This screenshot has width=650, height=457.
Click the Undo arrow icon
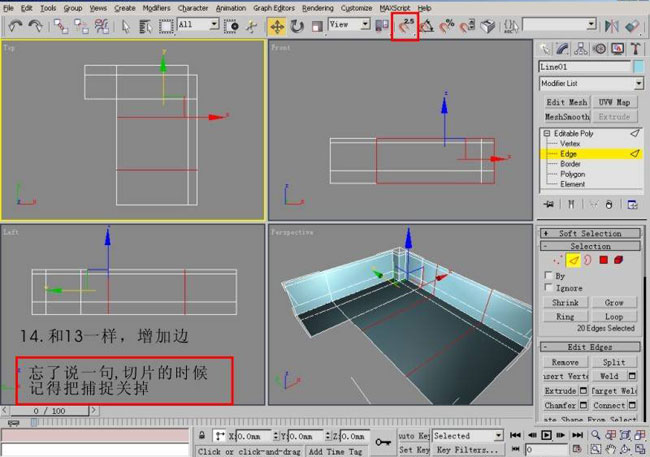tap(15, 26)
